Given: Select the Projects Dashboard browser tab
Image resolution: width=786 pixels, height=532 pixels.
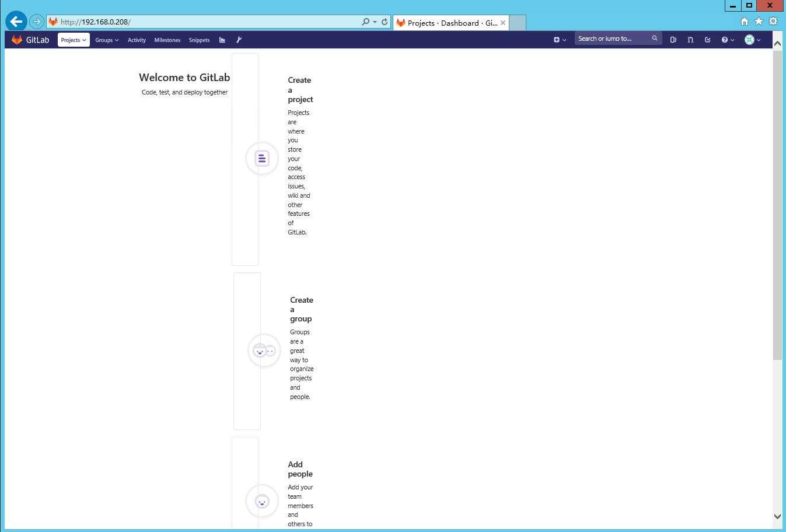Looking at the screenshot, I should 450,23.
